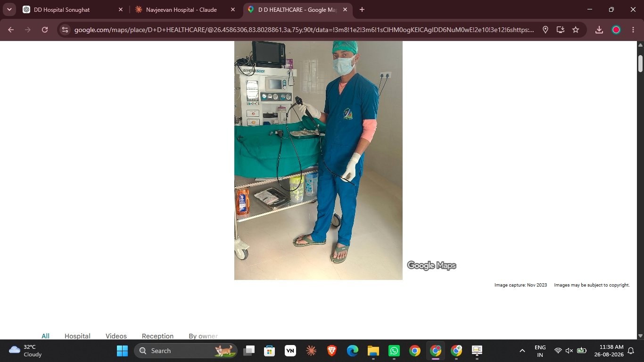644x362 pixels.
Task: Close the D D HEALTHCARE Google Maps tab
Action: (x=345, y=9)
